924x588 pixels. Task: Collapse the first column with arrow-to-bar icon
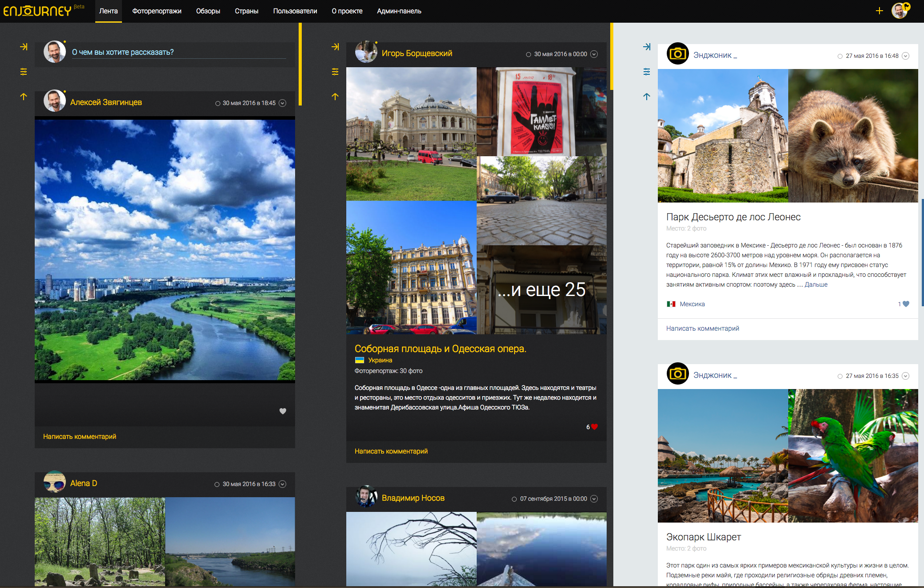point(24,47)
